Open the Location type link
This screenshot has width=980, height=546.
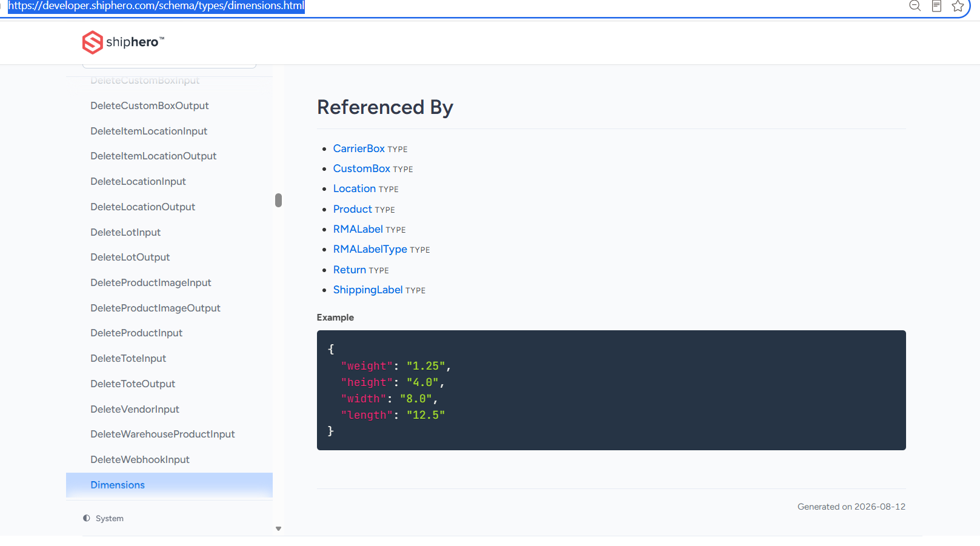tap(355, 188)
